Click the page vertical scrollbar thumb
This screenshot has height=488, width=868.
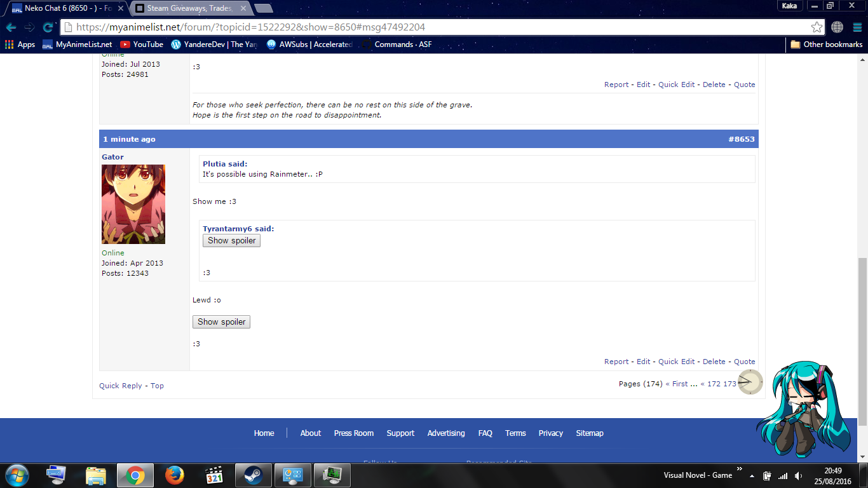tap(862, 342)
